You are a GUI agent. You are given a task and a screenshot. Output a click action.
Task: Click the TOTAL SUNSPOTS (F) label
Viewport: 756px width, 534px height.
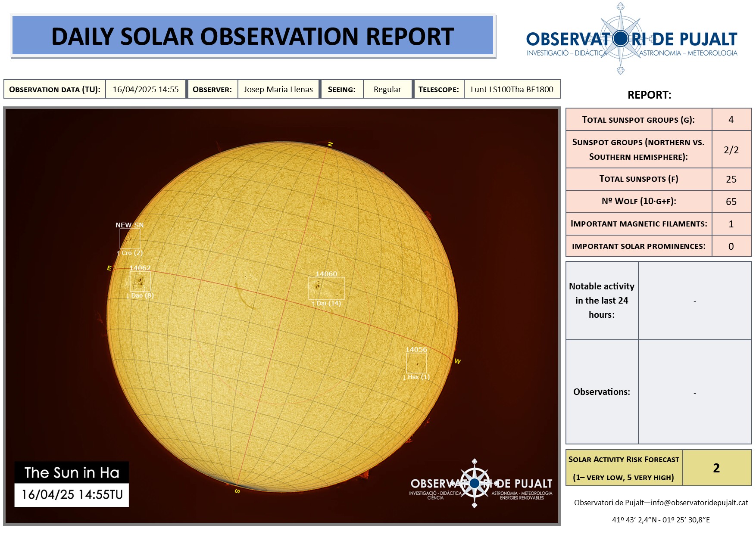click(639, 179)
